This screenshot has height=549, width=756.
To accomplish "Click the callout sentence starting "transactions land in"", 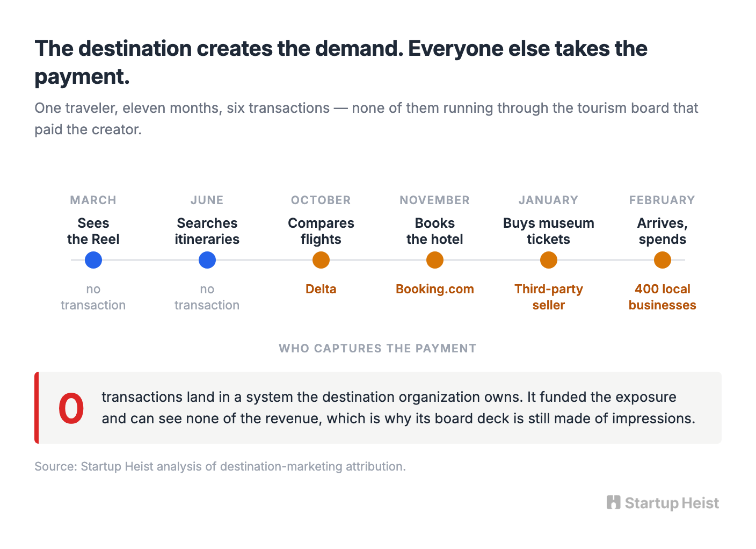I will click(x=398, y=408).
